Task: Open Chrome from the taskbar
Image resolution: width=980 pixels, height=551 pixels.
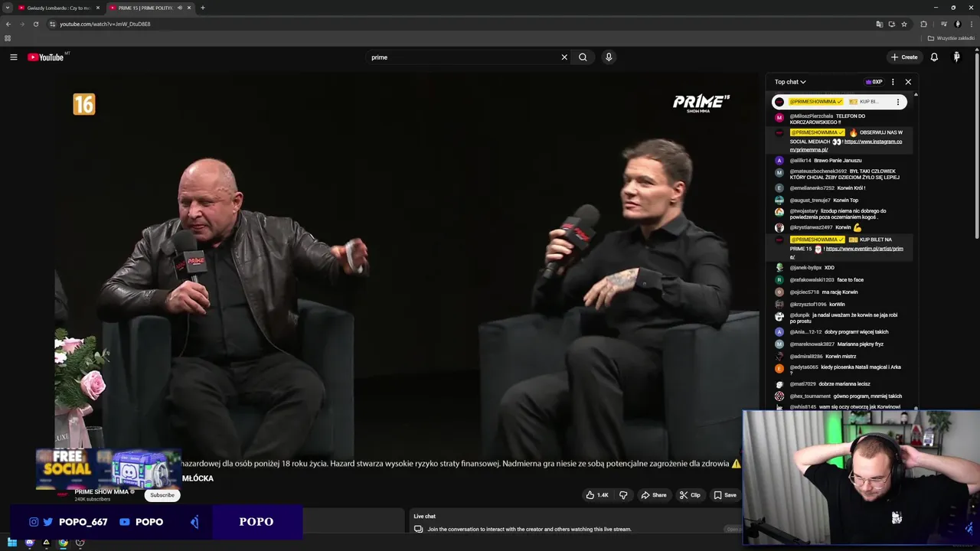Action: click(x=63, y=543)
